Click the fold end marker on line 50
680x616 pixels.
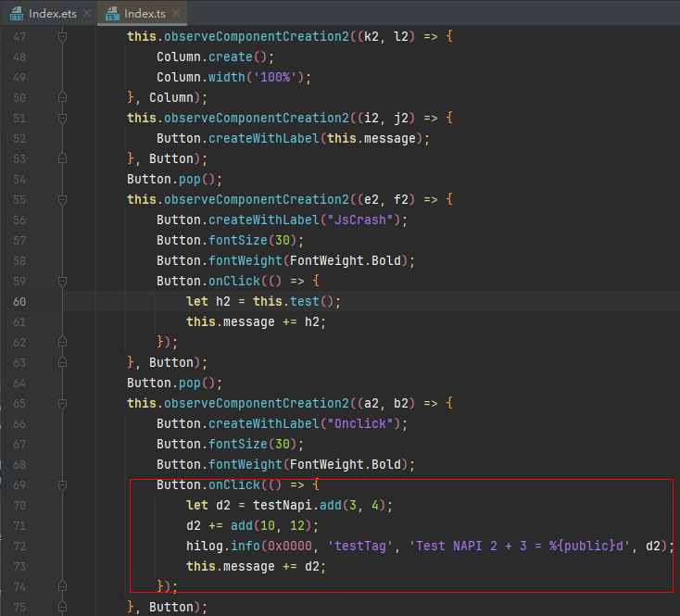[x=62, y=97]
